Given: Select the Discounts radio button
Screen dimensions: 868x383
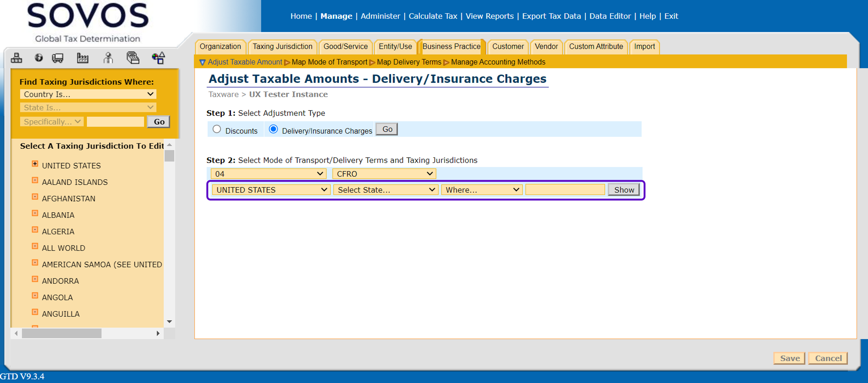Looking at the screenshot, I should (x=217, y=129).
